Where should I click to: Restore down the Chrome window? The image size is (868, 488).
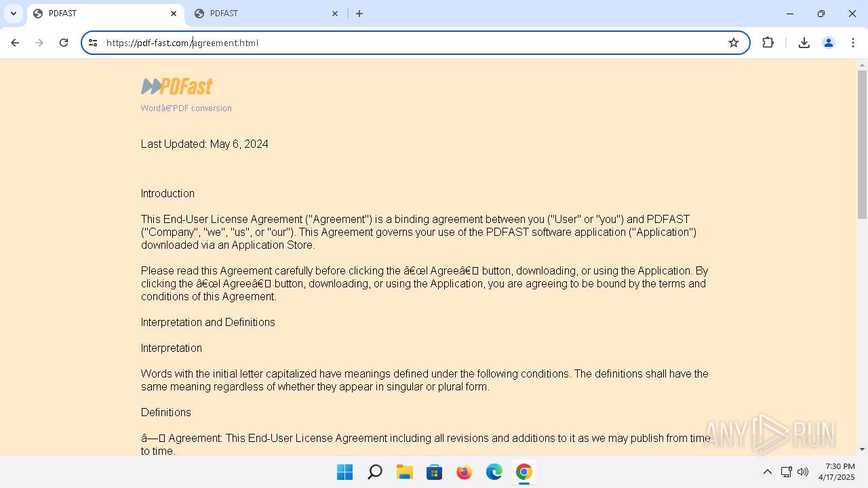coord(821,14)
